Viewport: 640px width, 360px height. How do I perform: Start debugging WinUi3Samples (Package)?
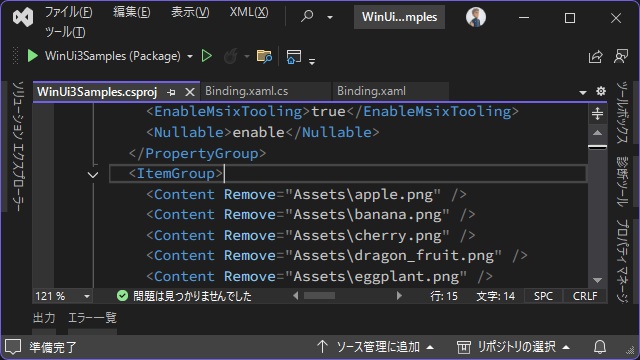(x=32, y=56)
